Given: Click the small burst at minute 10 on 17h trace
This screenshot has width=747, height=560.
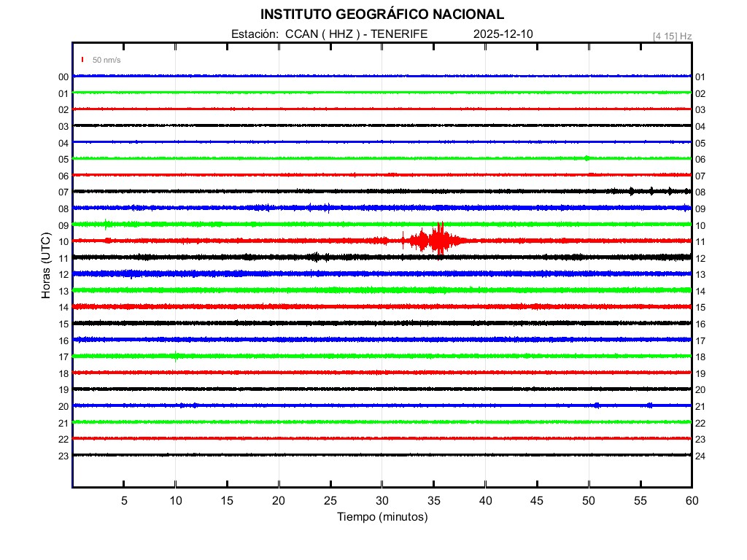Looking at the screenshot, I should pyautogui.click(x=176, y=356).
